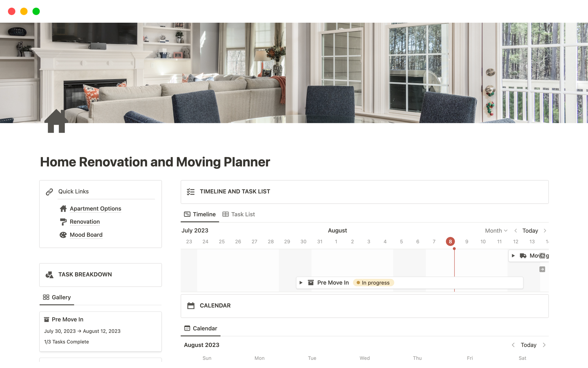The image size is (588, 368).
Task: Expand the Pre Move In task group
Action: click(300, 282)
